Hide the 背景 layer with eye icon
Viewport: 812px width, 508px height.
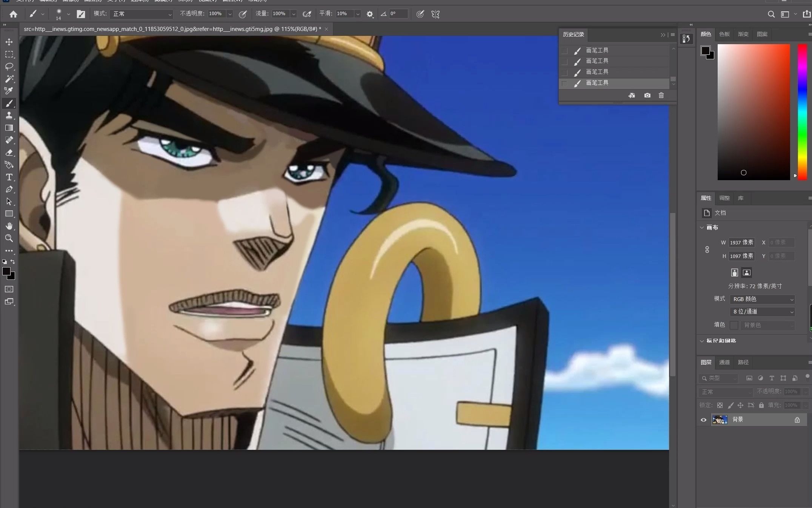(703, 420)
